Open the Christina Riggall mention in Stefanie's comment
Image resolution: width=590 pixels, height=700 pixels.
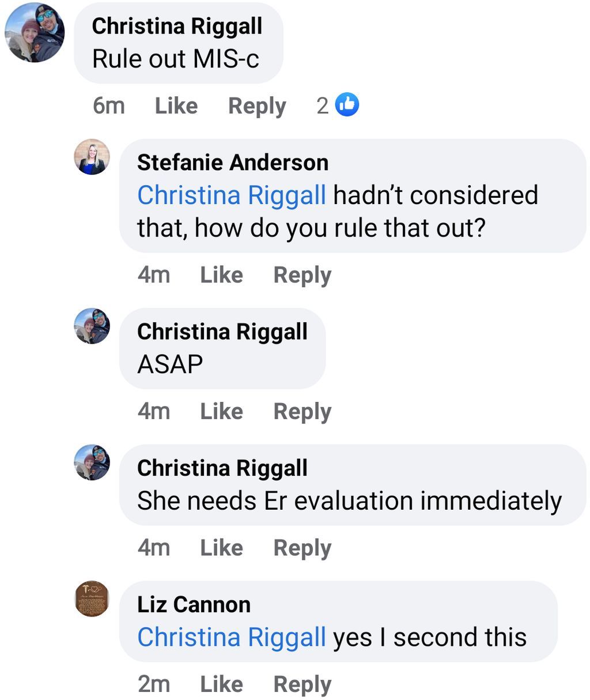point(232,196)
